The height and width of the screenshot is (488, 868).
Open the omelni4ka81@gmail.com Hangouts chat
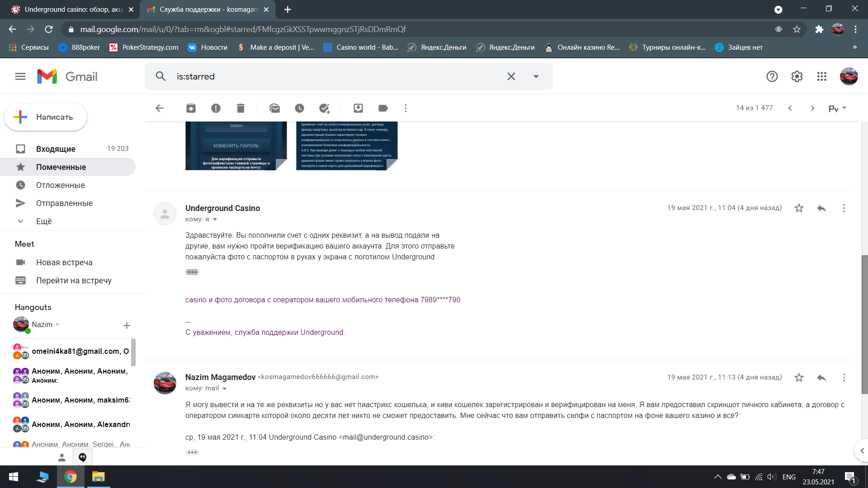(x=71, y=352)
